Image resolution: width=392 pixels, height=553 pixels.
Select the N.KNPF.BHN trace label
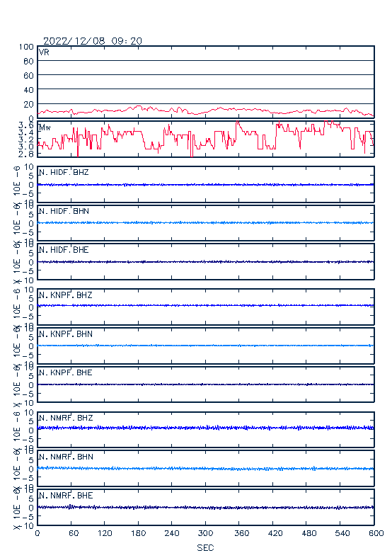[x=66, y=333]
